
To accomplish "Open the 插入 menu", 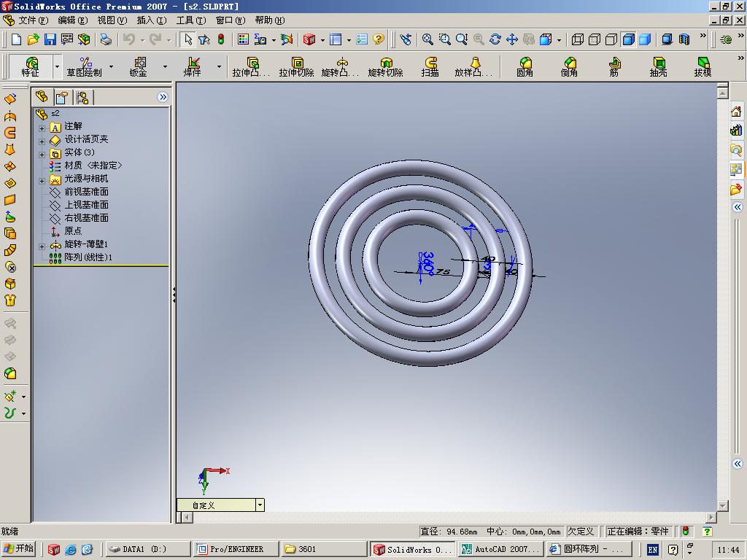I will pos(151,20).
